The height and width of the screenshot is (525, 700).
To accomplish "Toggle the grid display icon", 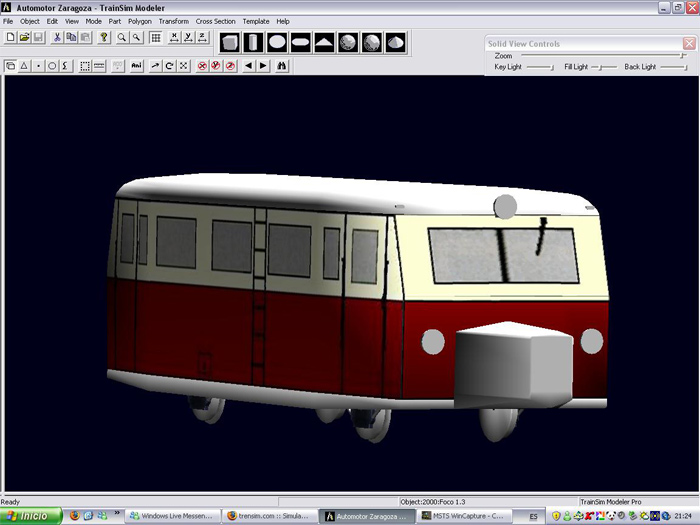I will click(156, 38).
